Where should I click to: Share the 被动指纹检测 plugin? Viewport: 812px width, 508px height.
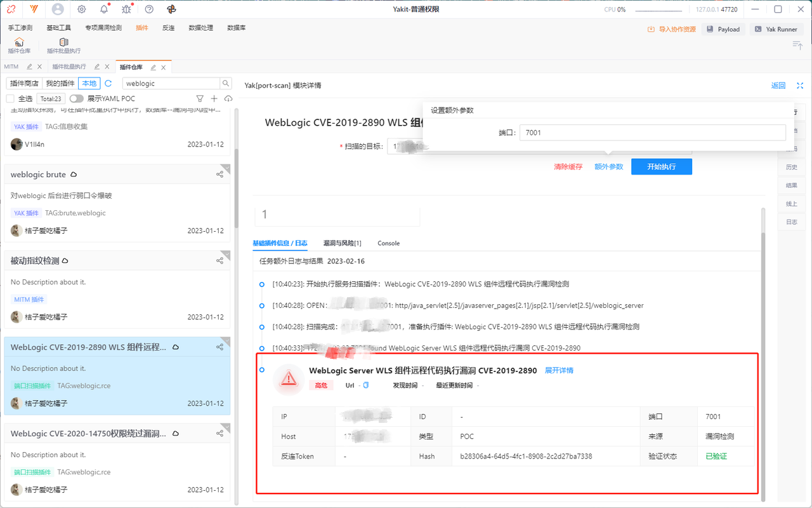tap(219, 261)
